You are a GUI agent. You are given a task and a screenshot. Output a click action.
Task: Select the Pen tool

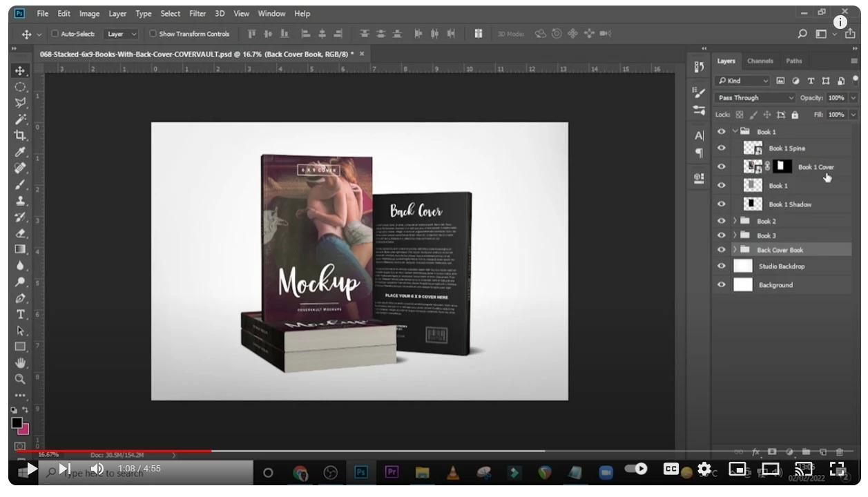tap(20, 298)
